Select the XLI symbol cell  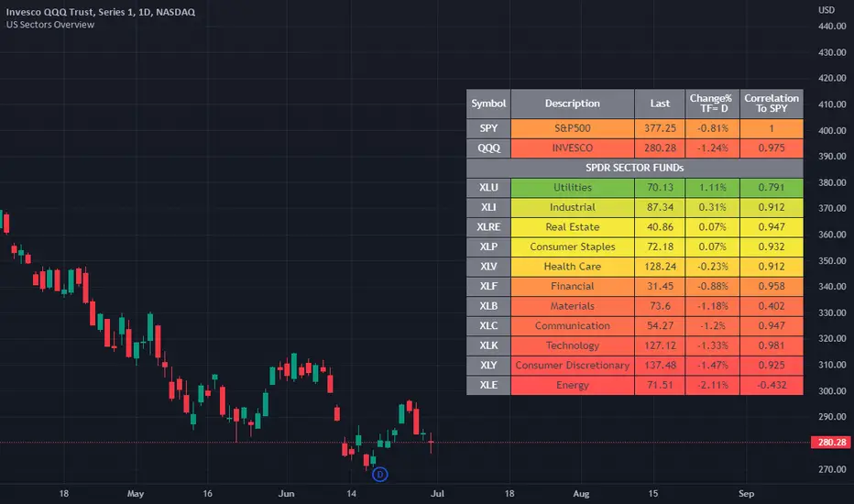click(x=488, y=207)
